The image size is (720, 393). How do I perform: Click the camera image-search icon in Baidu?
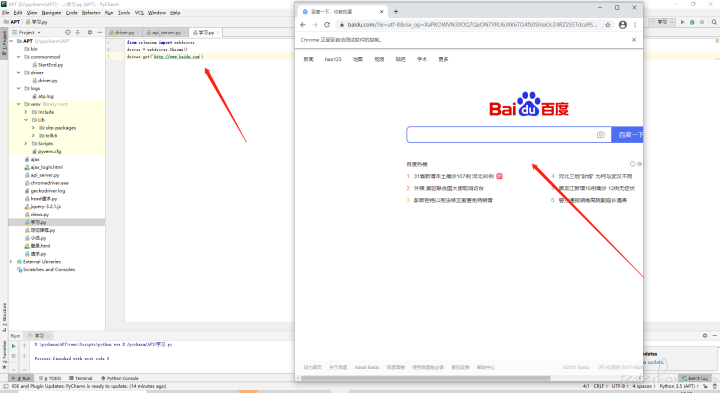point(601,135)
